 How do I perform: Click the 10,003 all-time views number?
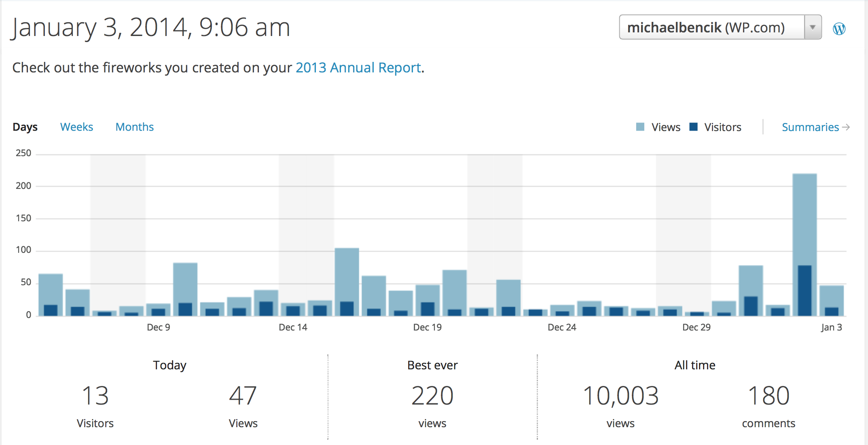tap(620, 396)
